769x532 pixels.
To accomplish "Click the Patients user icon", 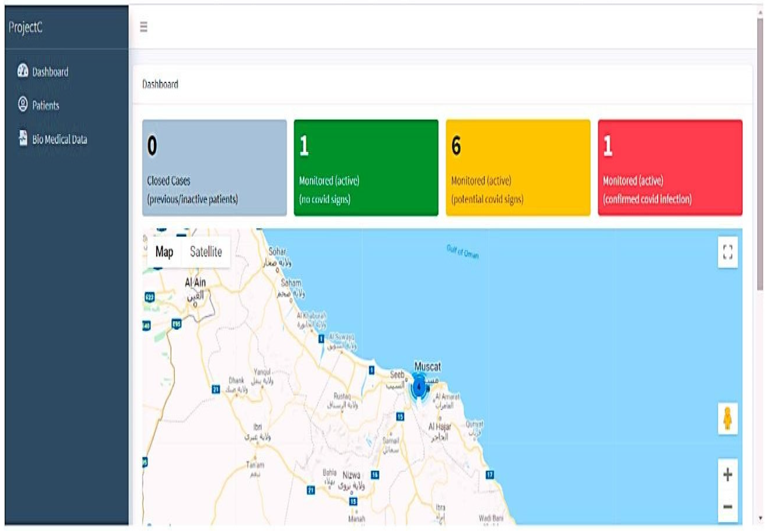I will pyautogui.click(x=23, y=104).
